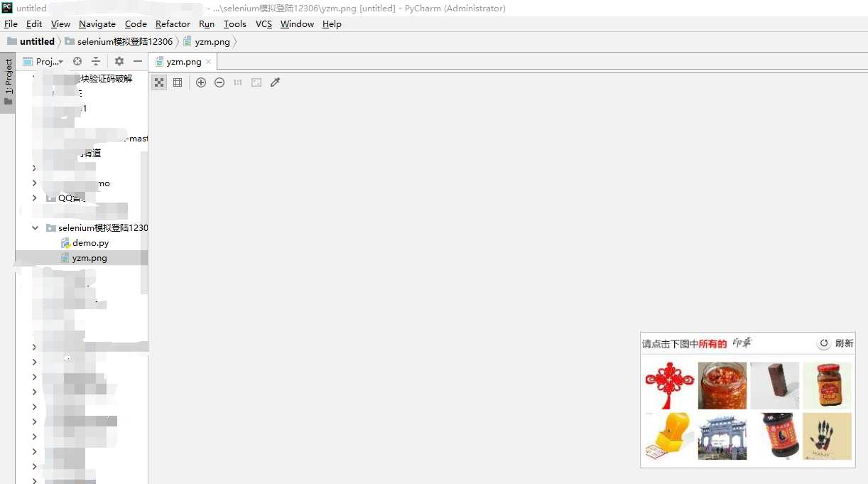Close the yzm.png editor tab
The image size is (868, 484).
(209, 62)
